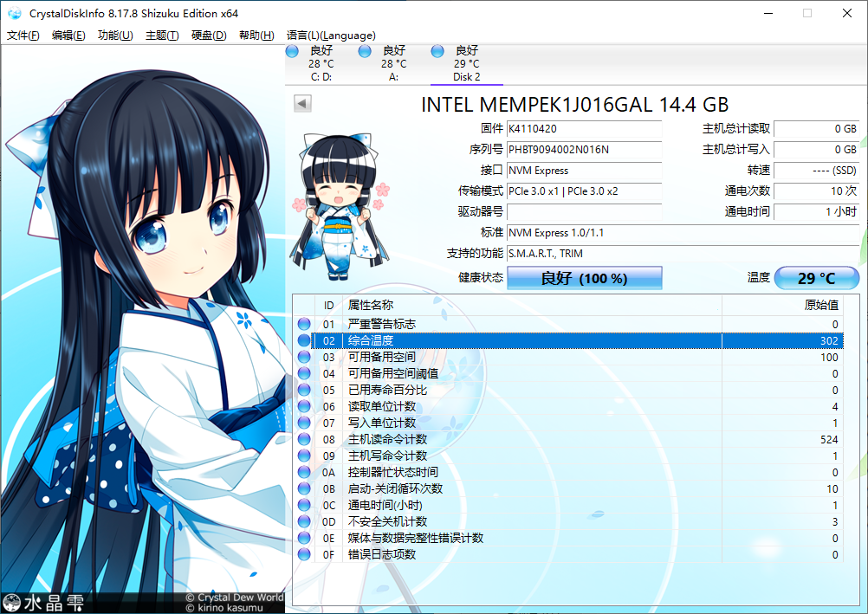Screen dimensions: 868x614
Task: Open the 主题(T) menu
Action: coord(162,36)
